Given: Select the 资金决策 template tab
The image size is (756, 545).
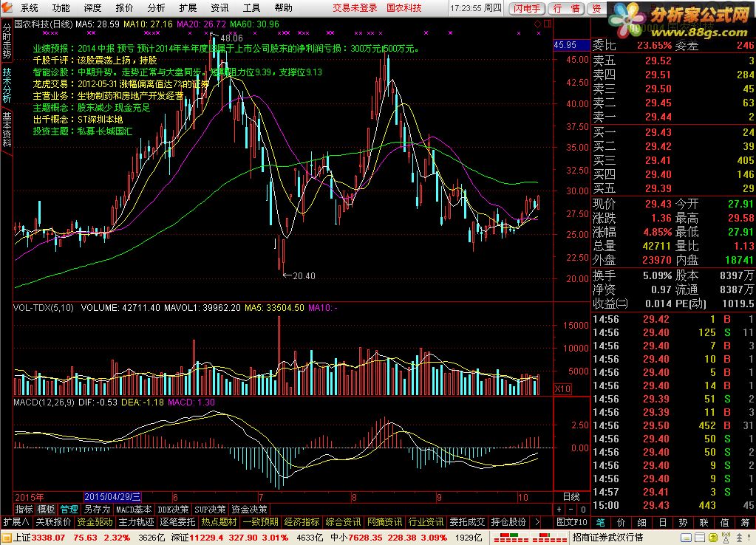Looking at the screenshot, I should point(249,510).
